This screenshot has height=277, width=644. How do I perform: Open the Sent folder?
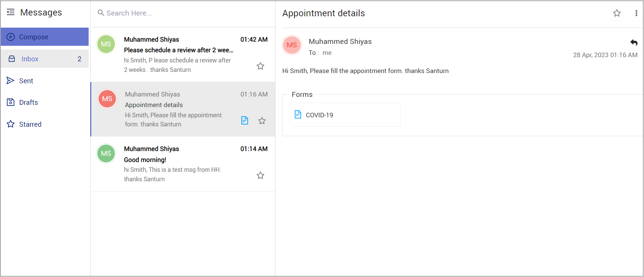coord(26,81)
